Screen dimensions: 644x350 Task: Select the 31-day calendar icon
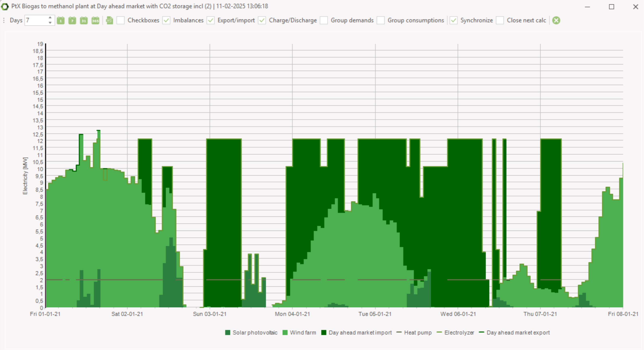(84, 21)
